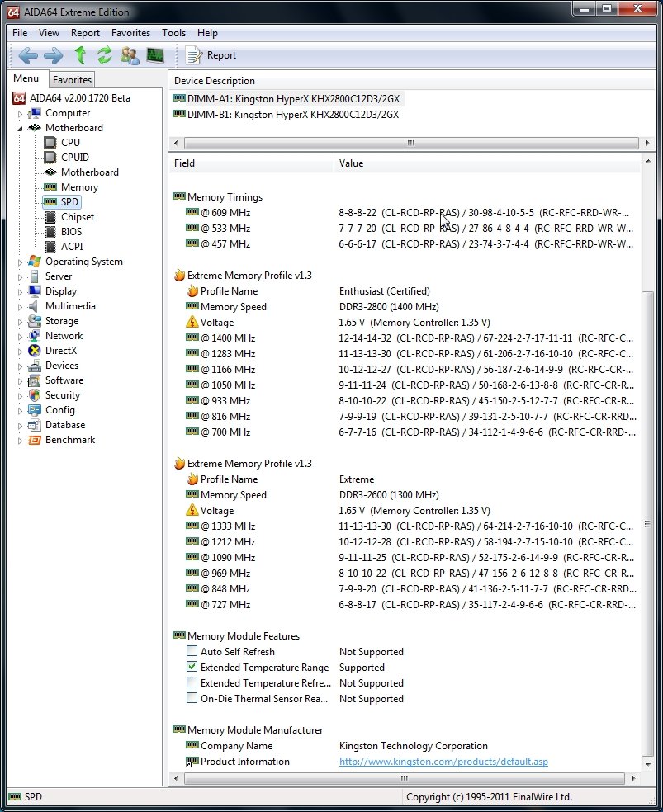Switch to the Menu tab
This screenshot has width=663, height=812.
26,78
